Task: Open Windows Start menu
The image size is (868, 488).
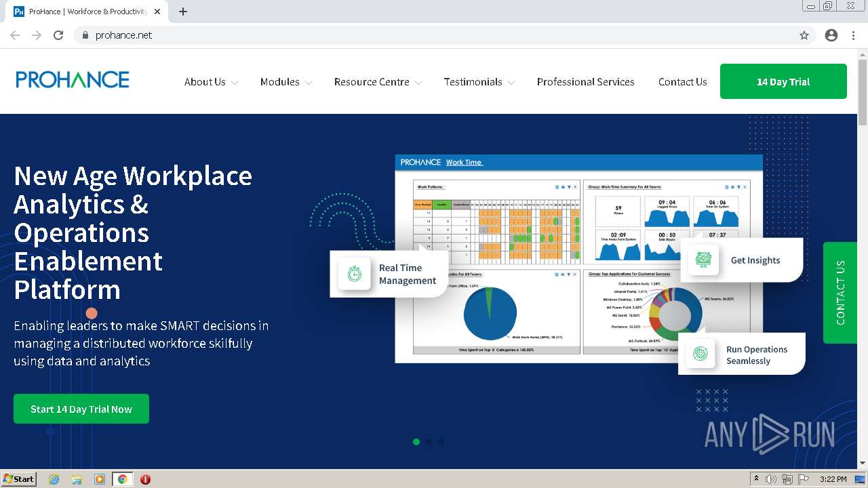Action: click(18, 479)
